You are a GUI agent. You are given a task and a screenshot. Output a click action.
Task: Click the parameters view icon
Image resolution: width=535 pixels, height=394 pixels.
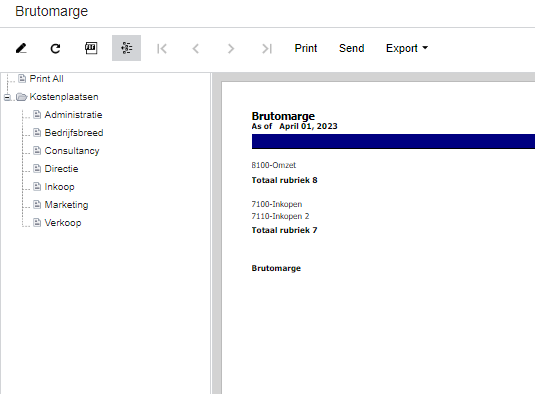[x=91, y=48]
